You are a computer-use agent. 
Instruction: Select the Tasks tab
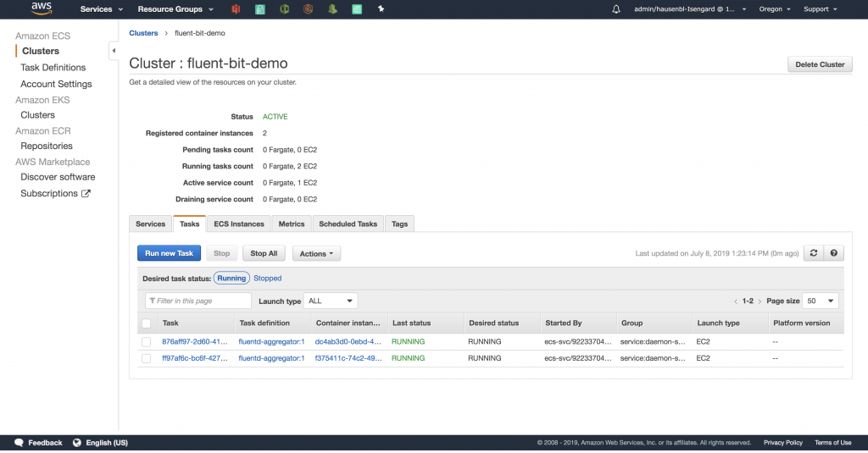[189, 224]
